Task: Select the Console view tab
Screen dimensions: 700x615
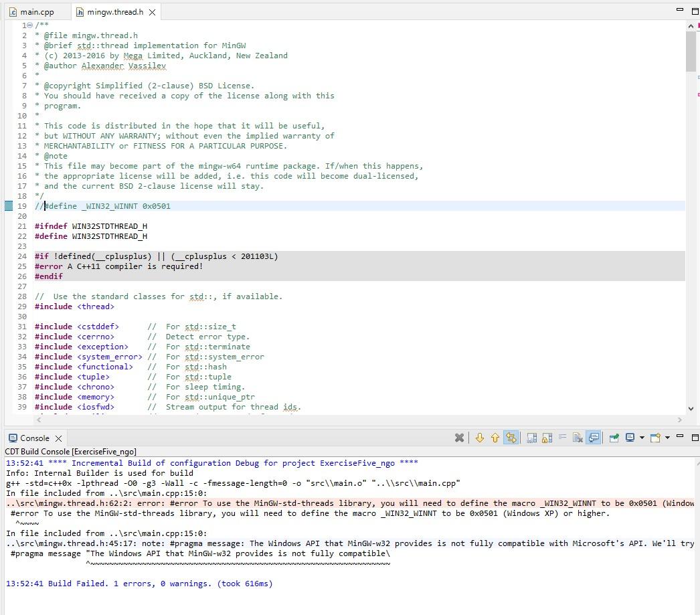Action: [35, 438]
